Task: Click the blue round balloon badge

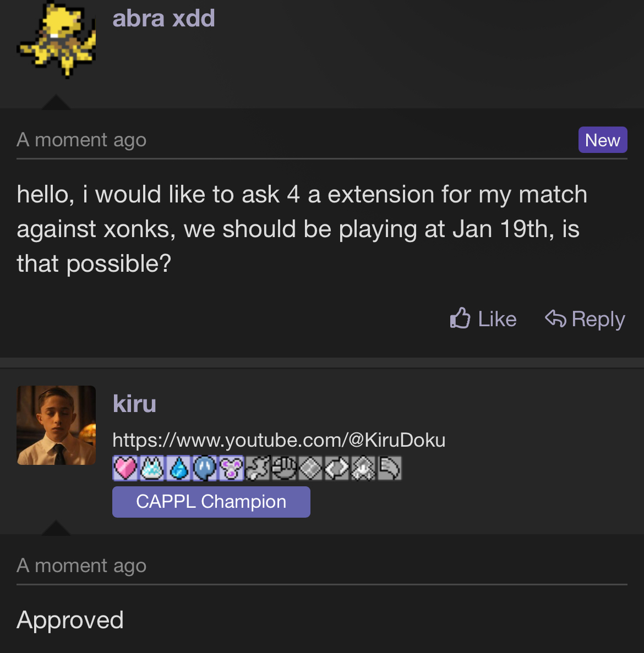Action: pyautogui.click(x=205, y=469)
